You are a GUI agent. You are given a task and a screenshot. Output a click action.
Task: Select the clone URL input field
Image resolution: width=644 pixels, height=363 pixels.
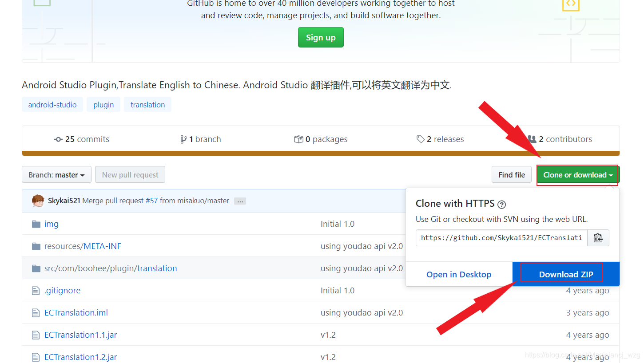(x=501, y=238)
